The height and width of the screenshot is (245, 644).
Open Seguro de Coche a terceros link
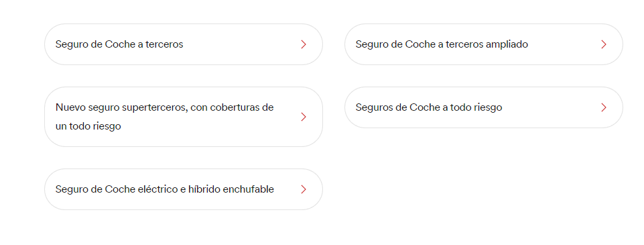184,44
